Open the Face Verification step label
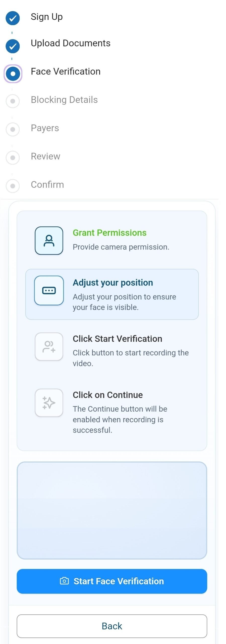226x644 pixels. click(66, 71)
